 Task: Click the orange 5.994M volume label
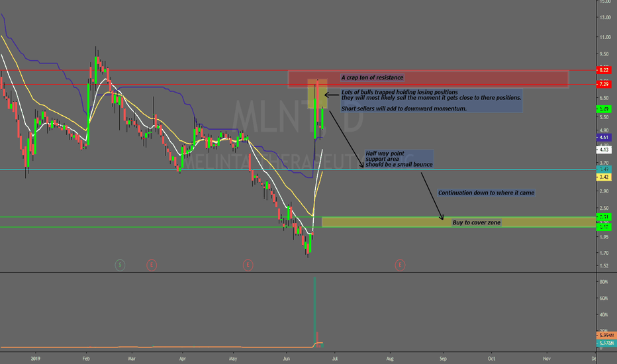[x=606, y=336]
